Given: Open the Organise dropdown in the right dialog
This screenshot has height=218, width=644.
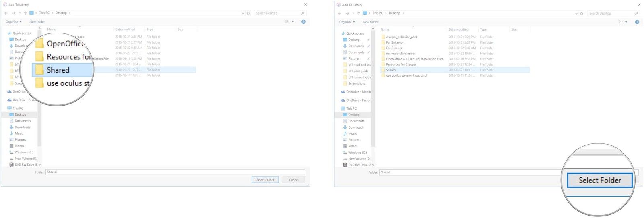Looking at the screenshot, I should 347,22.
